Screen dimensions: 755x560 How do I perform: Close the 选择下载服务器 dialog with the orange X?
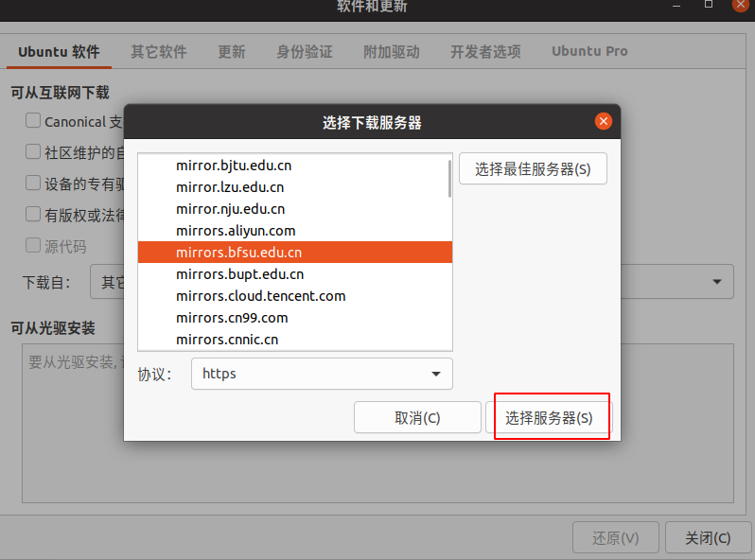click(x=603, y=121)
